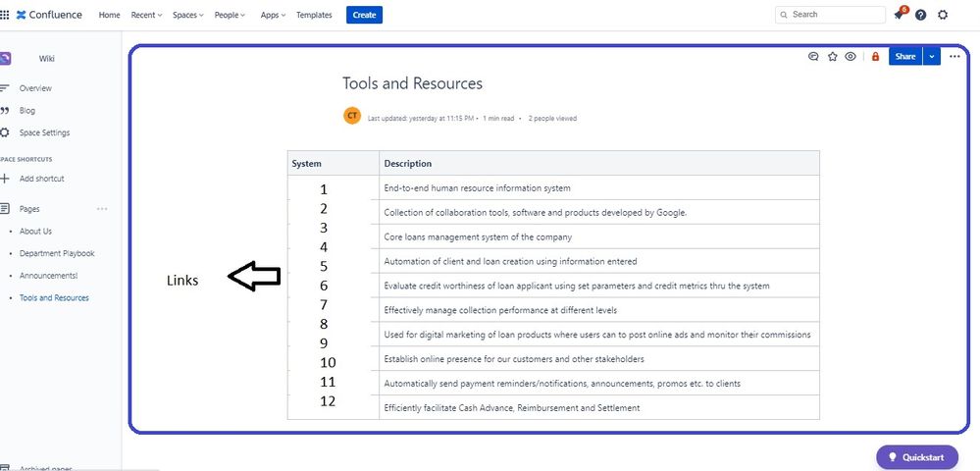This screenshot has width=980, height=471.
Task: Go to Home in top navigation
Action: pyautogui.click(x=109, y=15)
